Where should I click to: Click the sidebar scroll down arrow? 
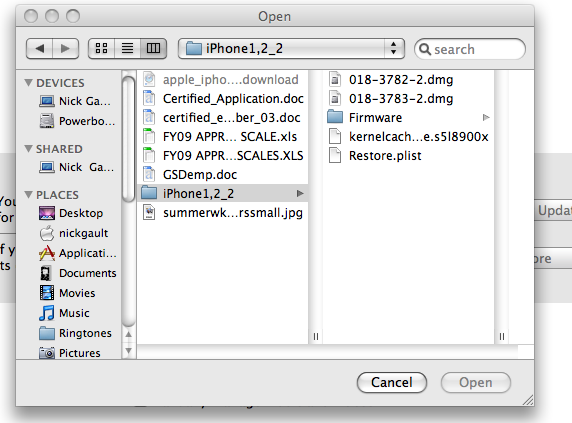pyautogui.click(x=128, y=350)
